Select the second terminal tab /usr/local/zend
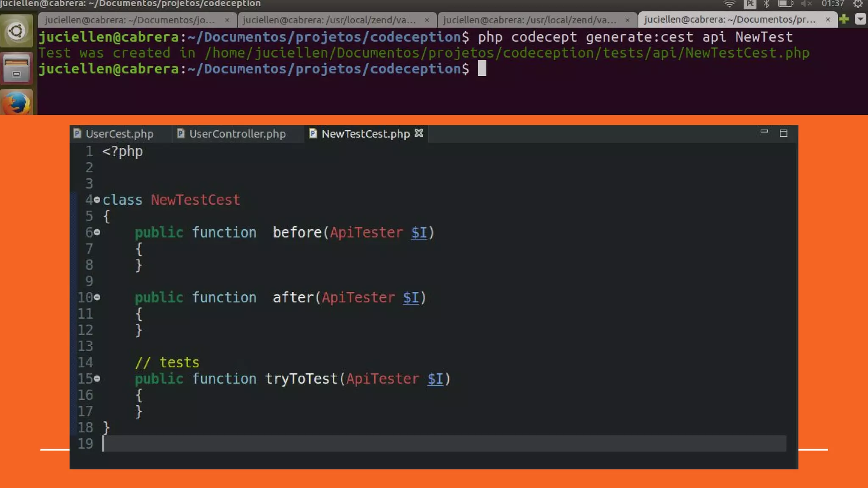Screen dimensions: 868x488 329,20
